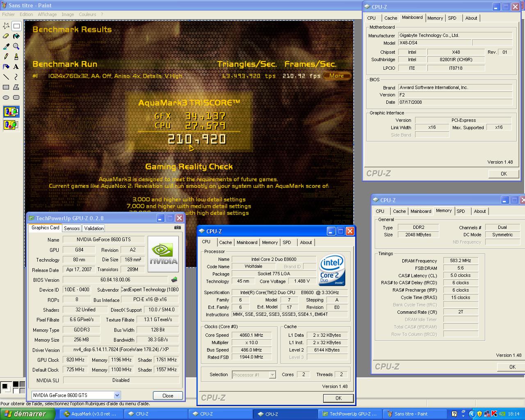Click the DRAM Frequency value 583.2 MHz
This screenshot has width=525, height=420.
coord(461,260)
